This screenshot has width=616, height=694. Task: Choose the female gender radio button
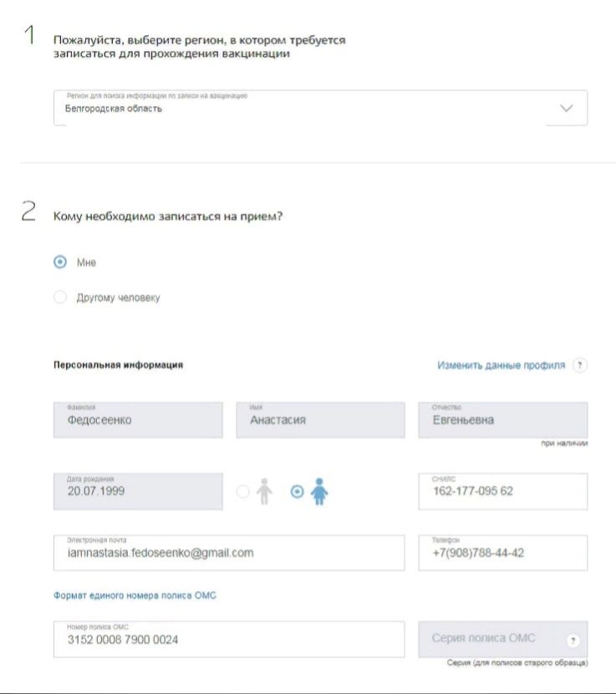coord(297,492)
